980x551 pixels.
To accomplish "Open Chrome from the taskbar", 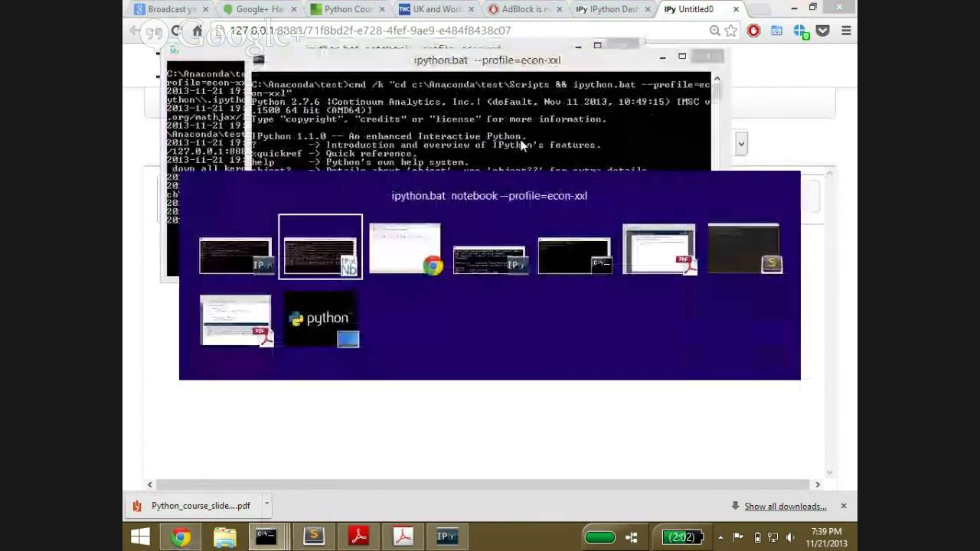I will coord(181,536).
